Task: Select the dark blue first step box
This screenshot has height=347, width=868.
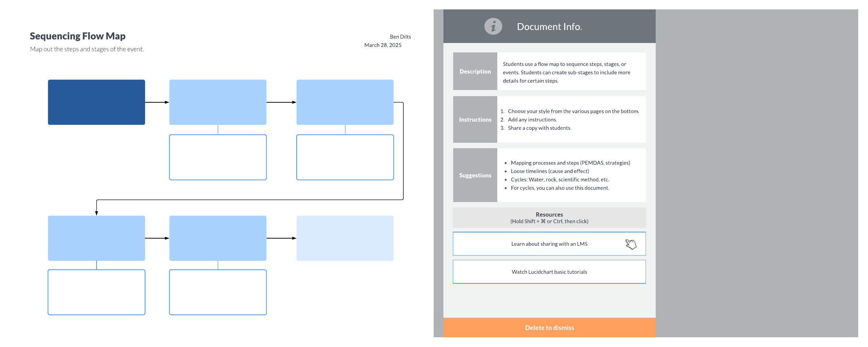Action: click(x=97, y=102)
